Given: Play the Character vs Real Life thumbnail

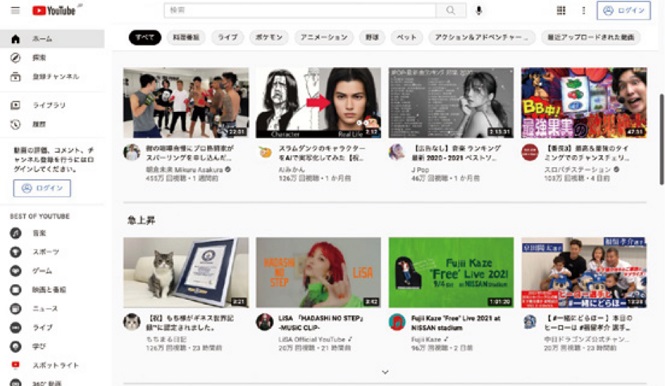Looking at the screenshot, I should [318, 103].
